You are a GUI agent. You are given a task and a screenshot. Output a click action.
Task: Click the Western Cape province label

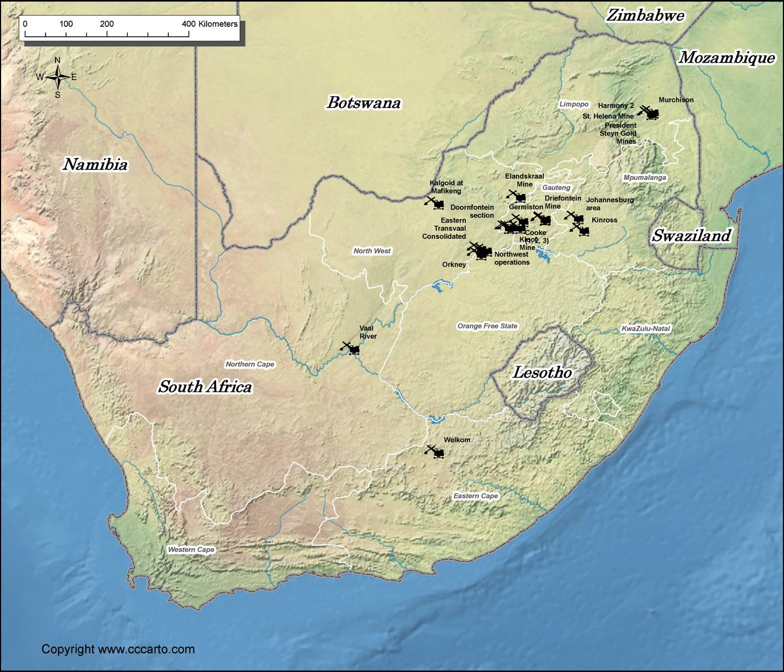(191, 550)
